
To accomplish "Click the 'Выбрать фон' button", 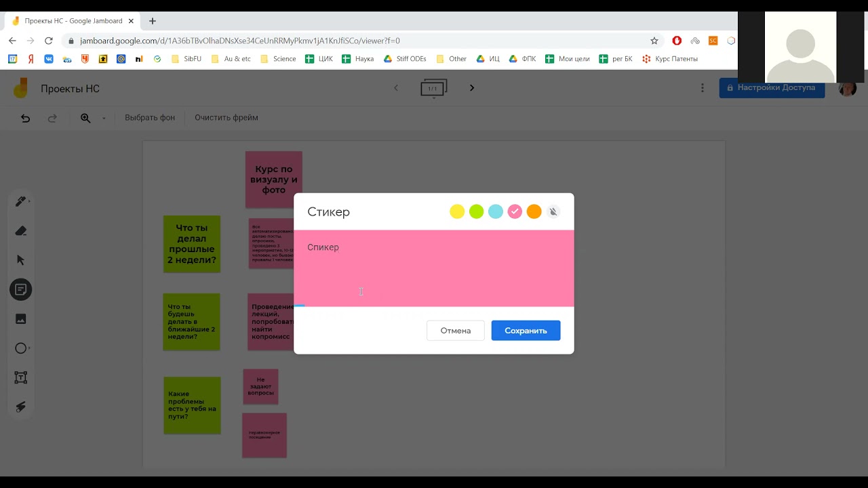I will pyautogui.click(x=150, y=117).
